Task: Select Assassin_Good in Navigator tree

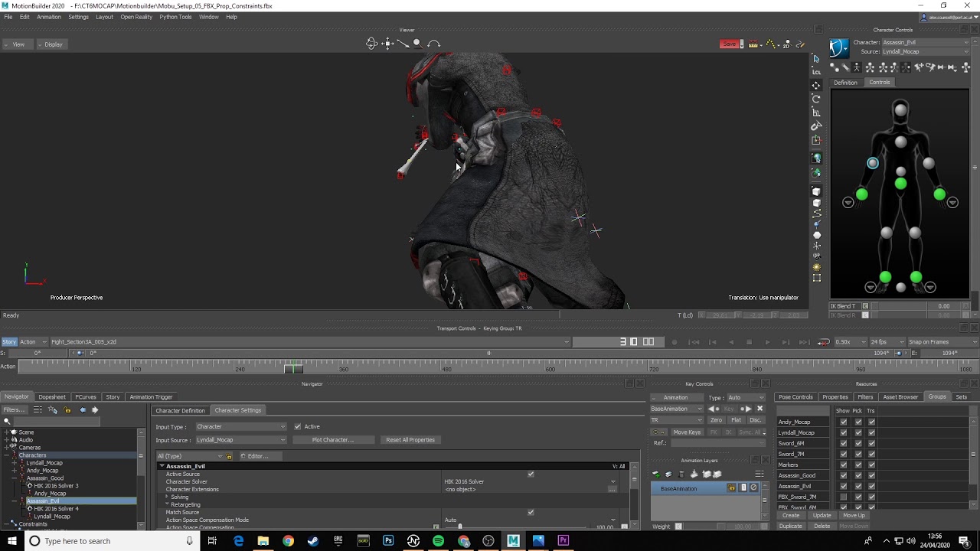Action: [45, 478]
